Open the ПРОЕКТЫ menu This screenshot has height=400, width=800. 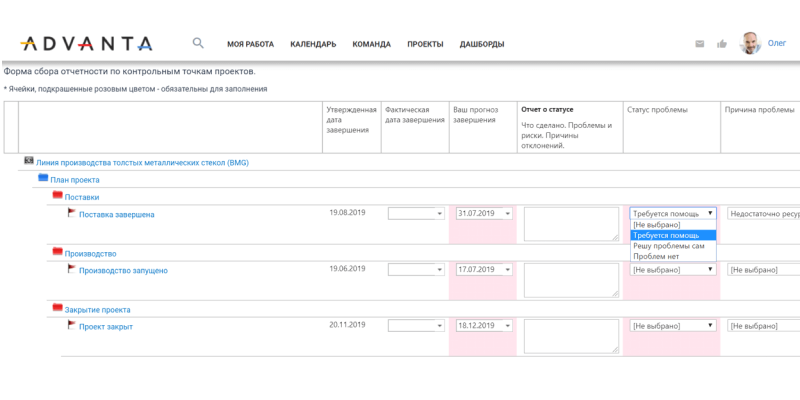pos(425,44)
